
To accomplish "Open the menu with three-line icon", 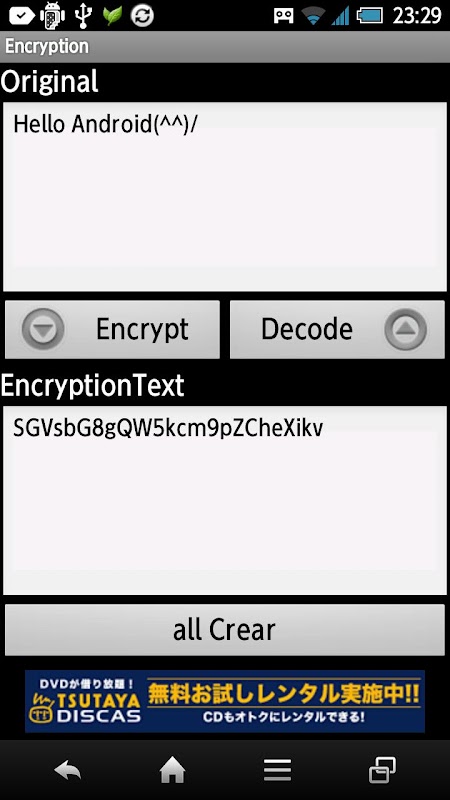I will point(277,770).
